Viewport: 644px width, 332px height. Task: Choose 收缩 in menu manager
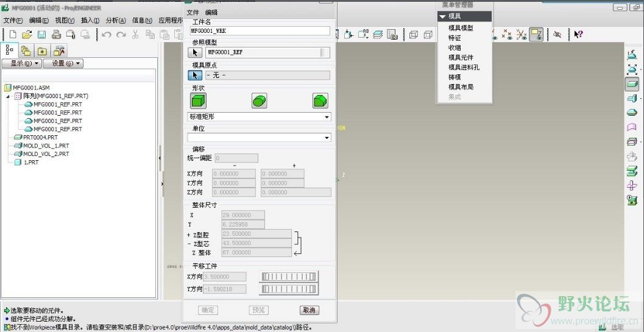[x=455, y=48]
